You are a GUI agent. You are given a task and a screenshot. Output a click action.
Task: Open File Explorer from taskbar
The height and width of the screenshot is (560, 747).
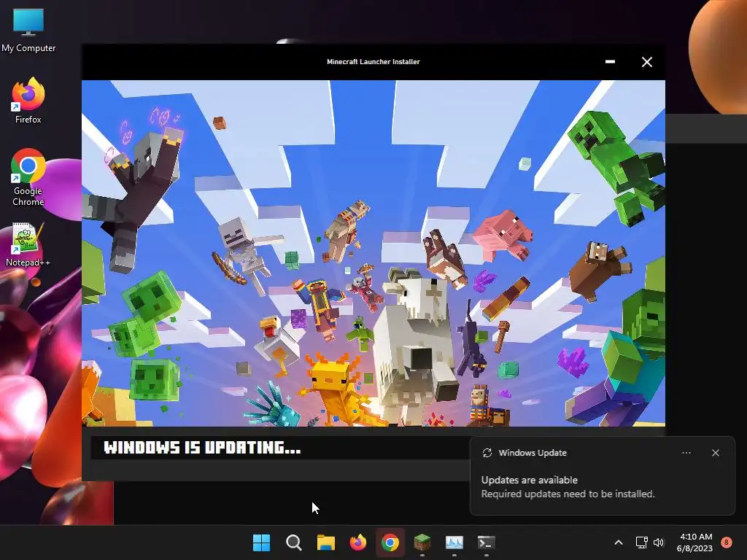(326, 542)
